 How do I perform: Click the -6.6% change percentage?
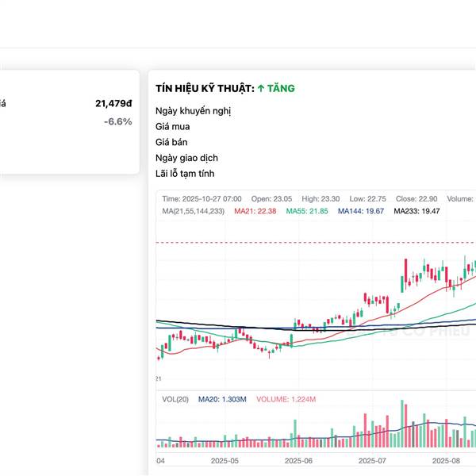117,121
